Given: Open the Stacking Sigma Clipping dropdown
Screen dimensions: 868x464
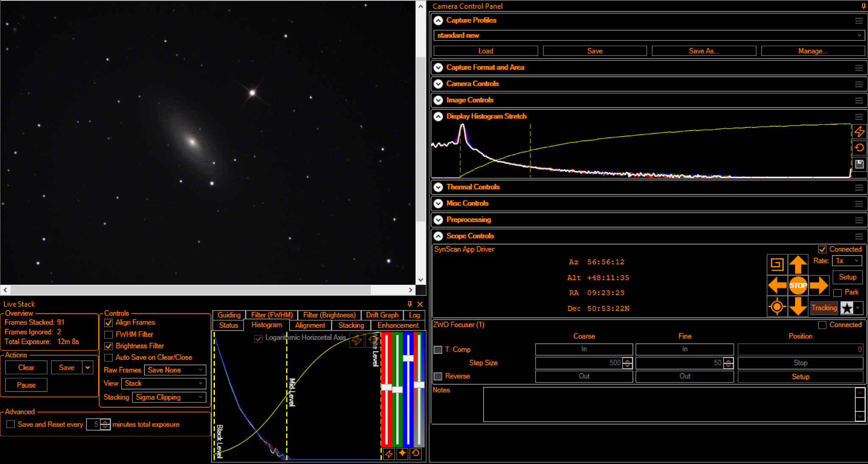Looking at the screenshot, I should pyautogui.click(x=169, y=397).
